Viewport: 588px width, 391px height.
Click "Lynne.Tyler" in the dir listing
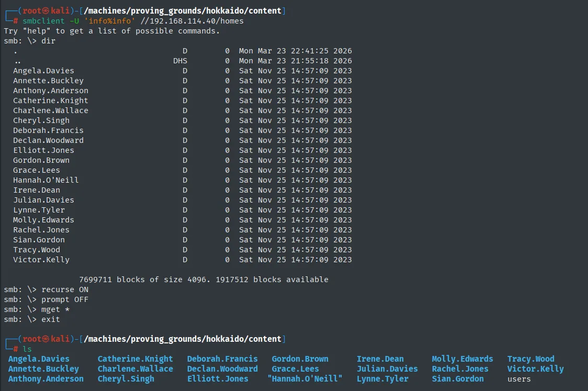point(39,210)
